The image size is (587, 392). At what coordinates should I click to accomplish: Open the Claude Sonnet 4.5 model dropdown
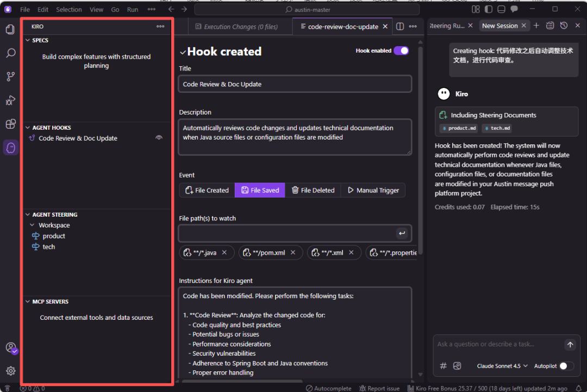[x=502, y=366]
